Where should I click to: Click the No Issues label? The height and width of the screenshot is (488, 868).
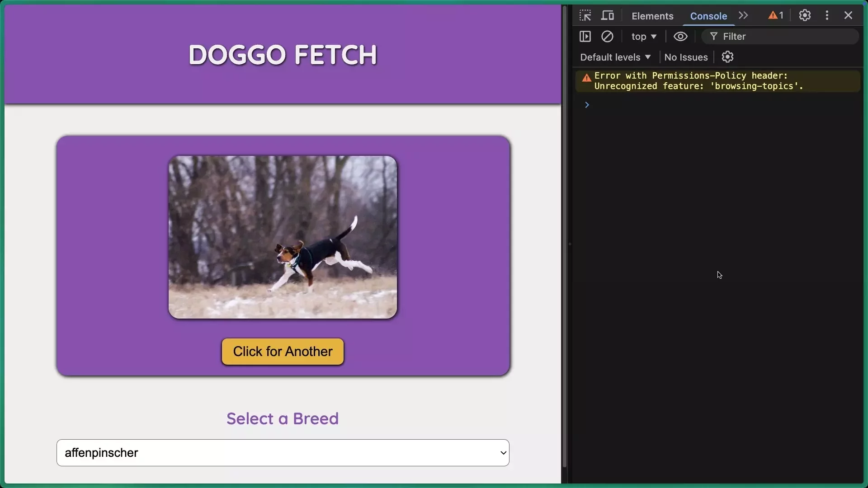686,57
